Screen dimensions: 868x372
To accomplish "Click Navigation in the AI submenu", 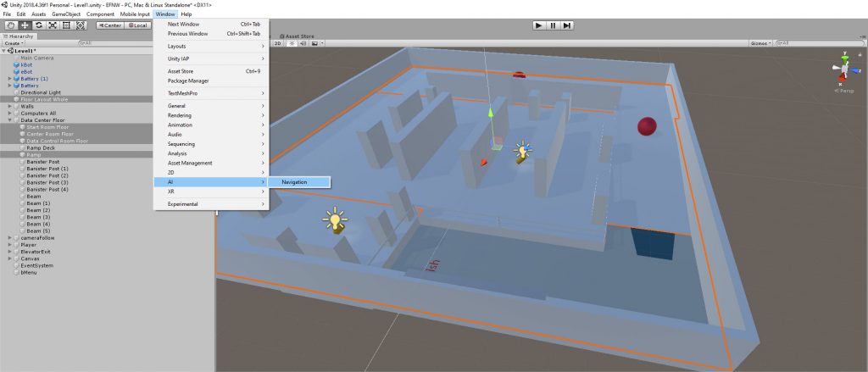I will (295, 182).
